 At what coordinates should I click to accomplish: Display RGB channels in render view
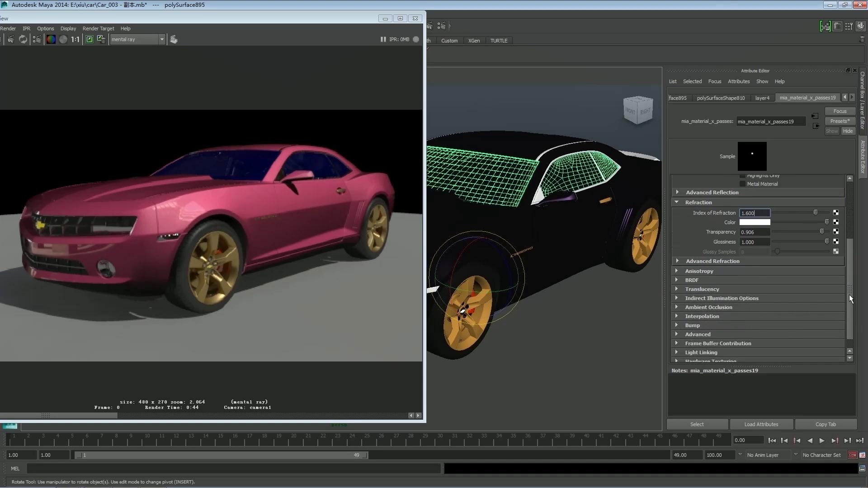click(x=51, y=39)
